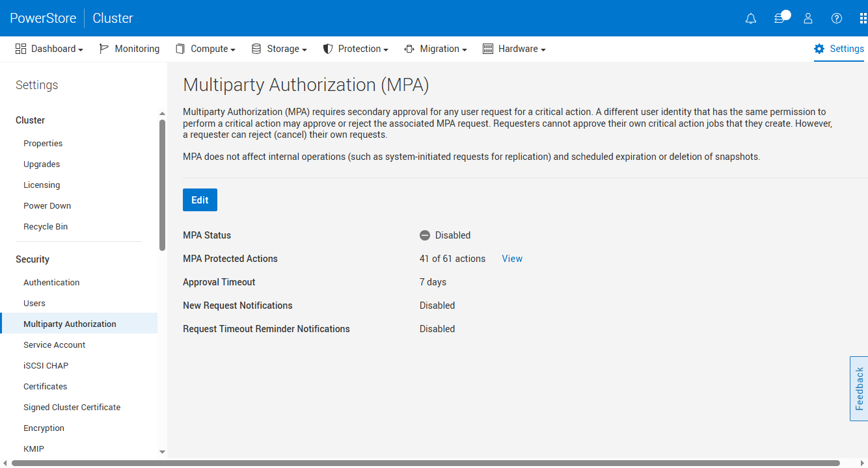Viewport: 868px width, 468px height.
Task: Click the PowerStore logo text
Action: click(43, 18)
